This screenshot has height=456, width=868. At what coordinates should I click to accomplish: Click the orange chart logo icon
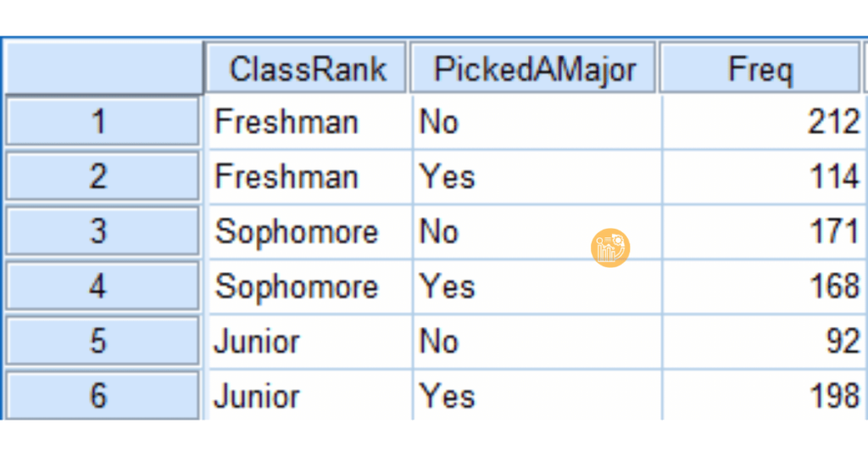click(x=610, y=247)
